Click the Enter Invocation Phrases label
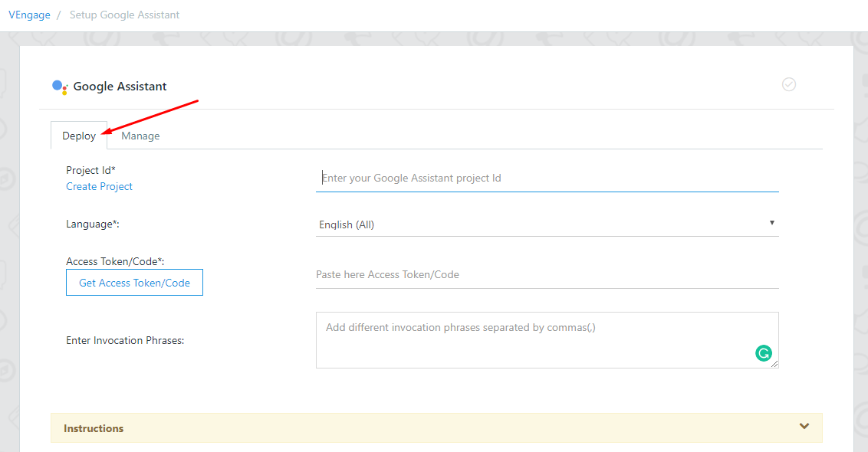 point(125,340)
